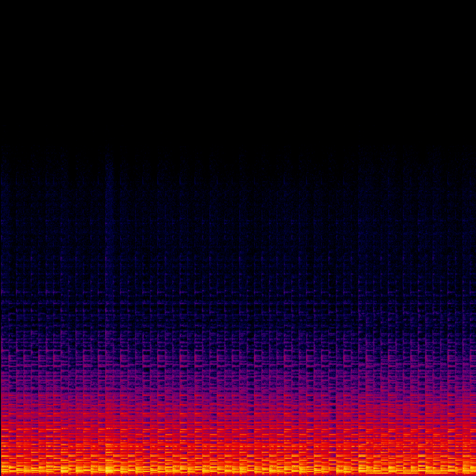The image size is (476, 476).
Task: Click the bottom-right corner of the spectrogram
Action: click(x=474, y=474)
